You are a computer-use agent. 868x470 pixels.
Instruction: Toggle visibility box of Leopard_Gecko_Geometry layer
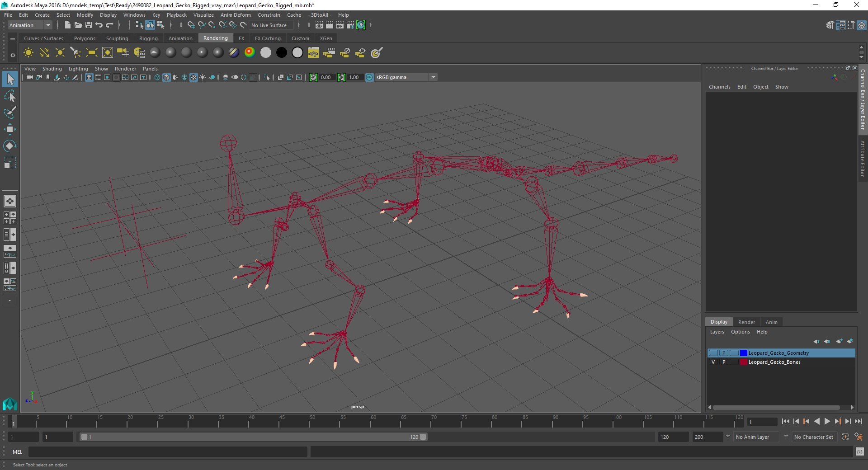point(713,353)
